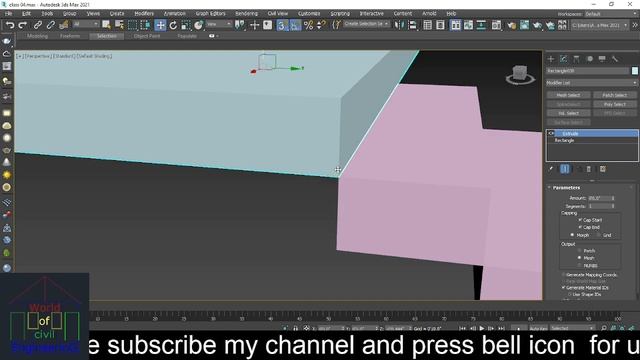
Task: Open the Workspaces Default dropdown
Action: pyautogui.click(x=611, y=14)
